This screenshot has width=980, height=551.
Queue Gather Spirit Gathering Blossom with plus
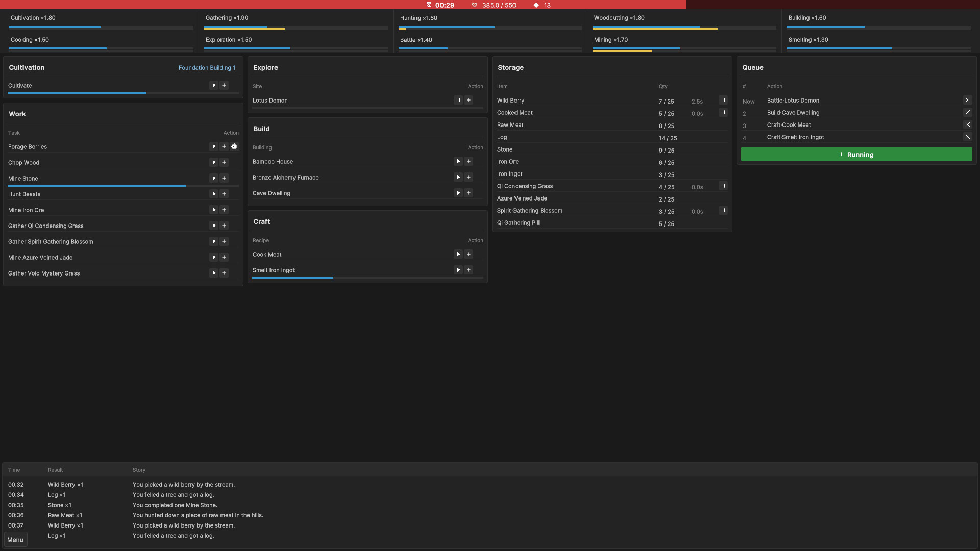coord(224,241)
